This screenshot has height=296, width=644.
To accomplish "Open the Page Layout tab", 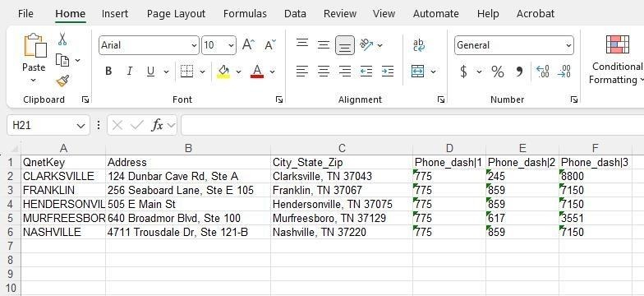I will click(176, 13).
